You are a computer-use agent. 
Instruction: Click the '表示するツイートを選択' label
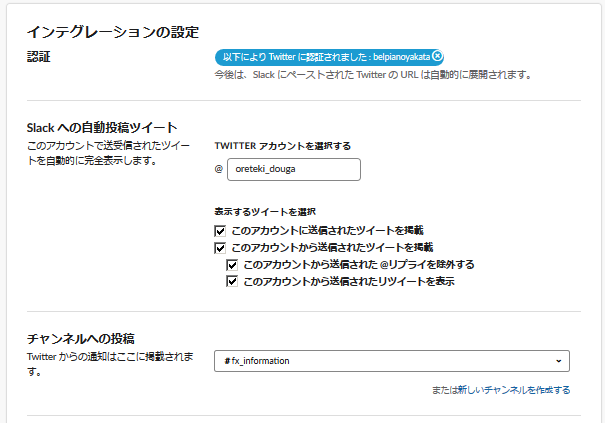(x=265, y=212)
